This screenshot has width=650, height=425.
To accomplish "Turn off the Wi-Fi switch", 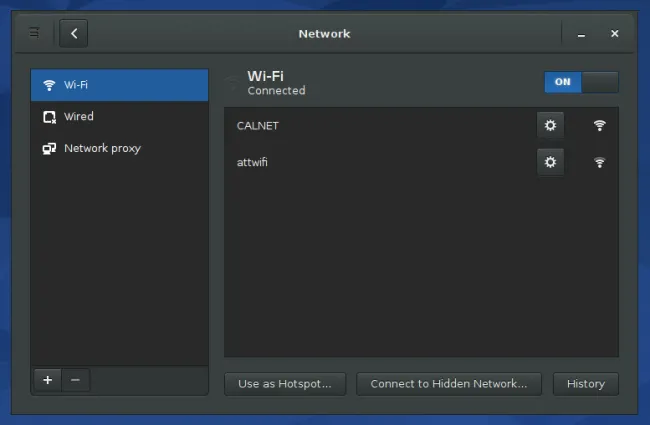I will click(x=581, y=82).
